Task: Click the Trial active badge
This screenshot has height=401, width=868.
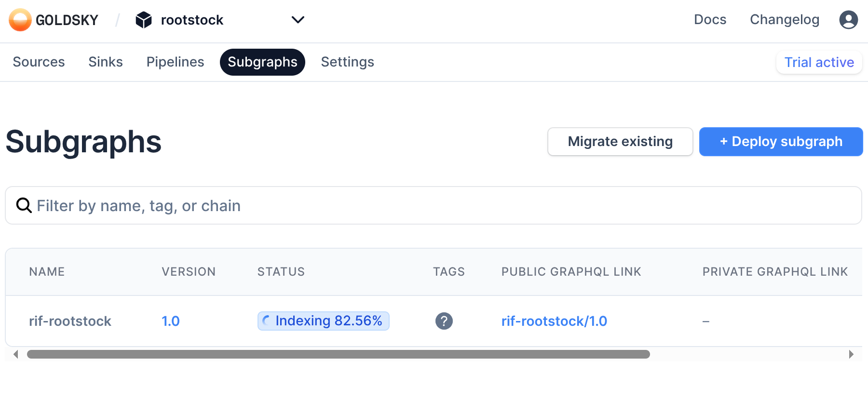Action: (x=819, y=62)
